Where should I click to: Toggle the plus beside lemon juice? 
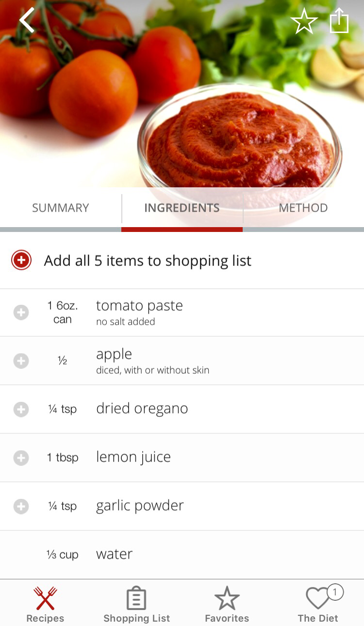pos(21,458)
